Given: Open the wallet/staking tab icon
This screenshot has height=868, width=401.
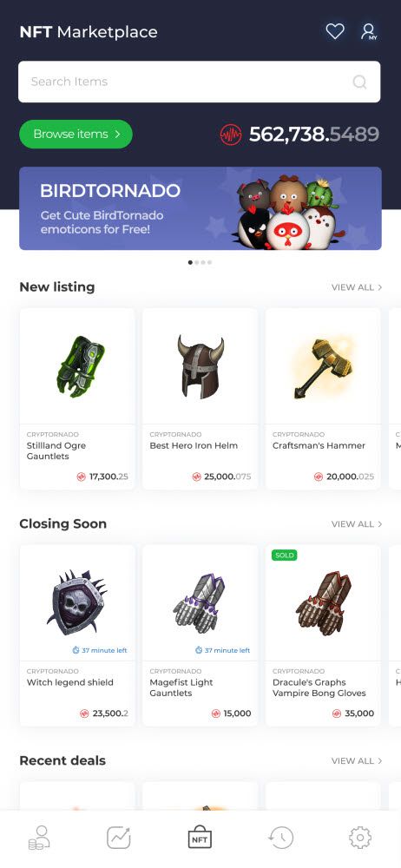Looking at the screenshot, I should (39, 838).
